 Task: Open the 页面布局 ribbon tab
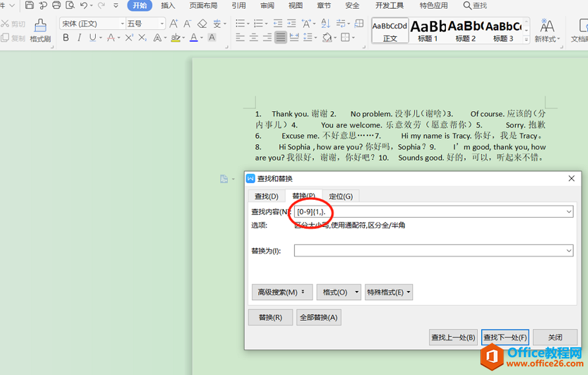coord(203,5)
